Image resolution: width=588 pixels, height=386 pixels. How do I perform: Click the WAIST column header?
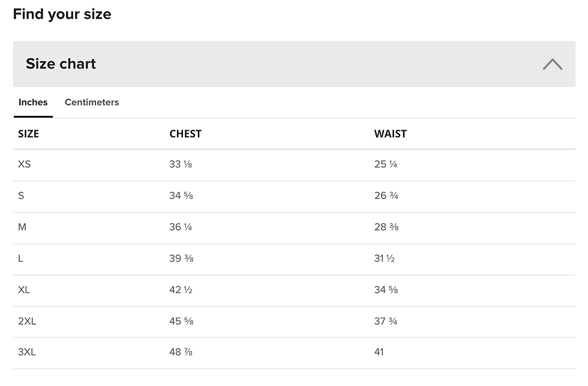pyautogui.click(x=391, y=134)
